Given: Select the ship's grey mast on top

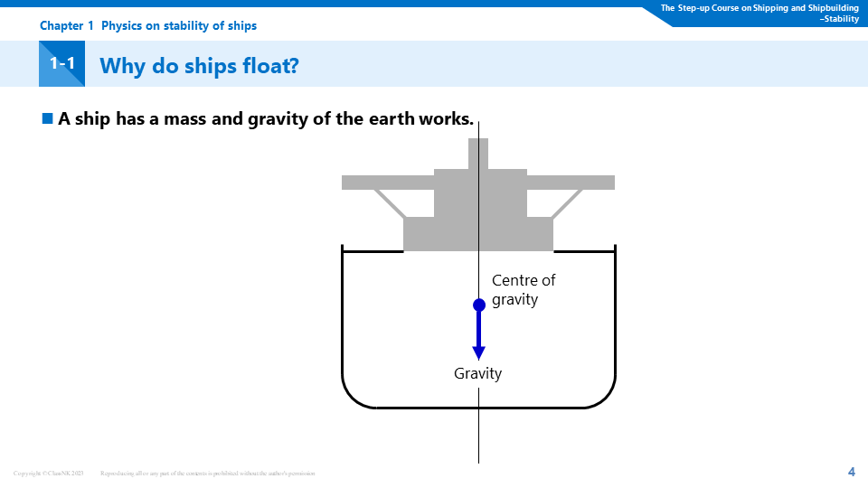Looking at the screenshot, I should (478, 153).
